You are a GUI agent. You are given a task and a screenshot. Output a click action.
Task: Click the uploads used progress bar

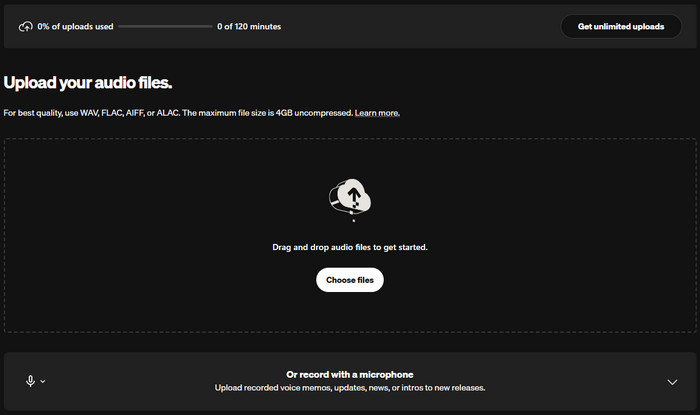tap(165, 27)
